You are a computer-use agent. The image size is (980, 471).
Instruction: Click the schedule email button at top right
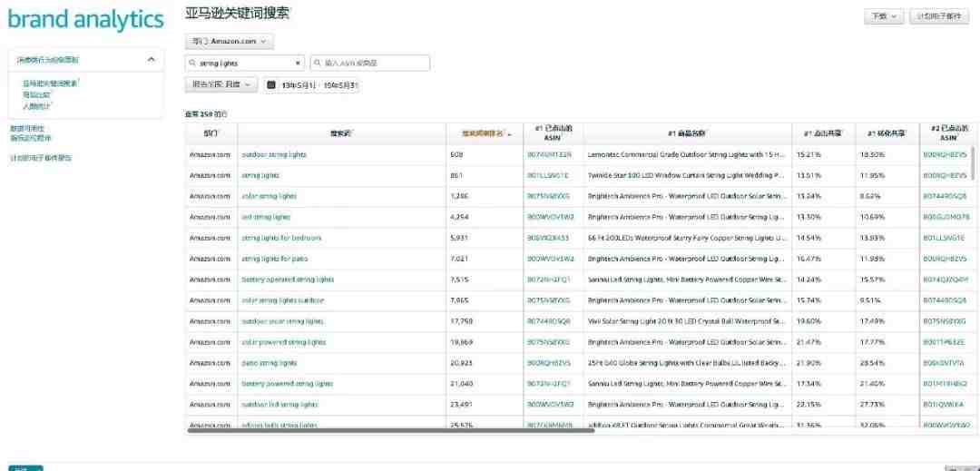point(939,17)
